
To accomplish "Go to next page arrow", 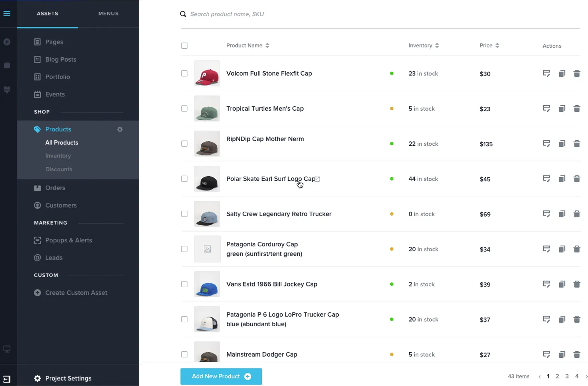I will [586, 376].
